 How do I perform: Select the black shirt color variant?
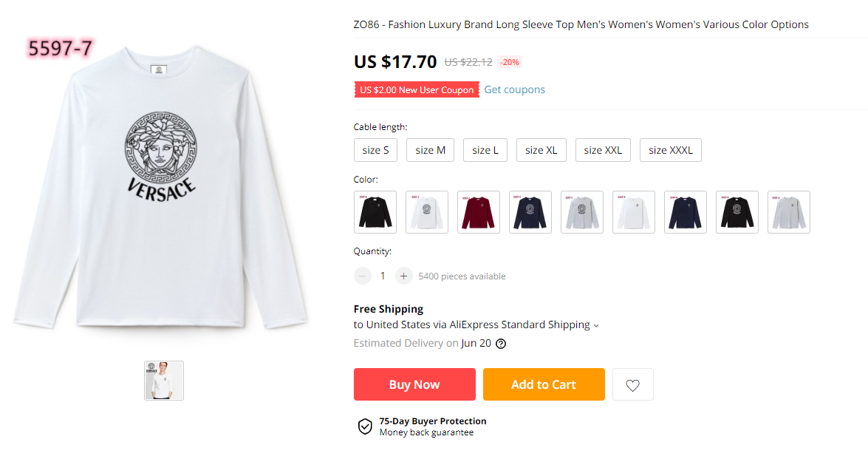[375, 211]
